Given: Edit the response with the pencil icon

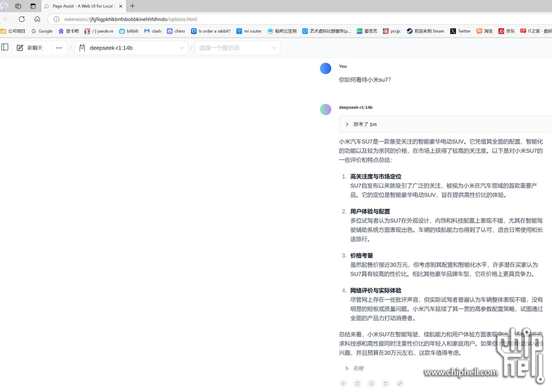Looking at the screenshot, I should [399, 384].
